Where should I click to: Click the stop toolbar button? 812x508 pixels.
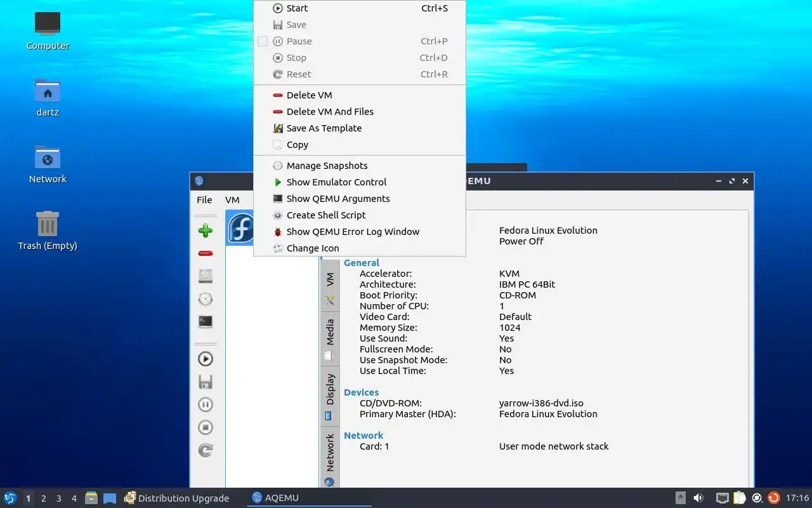(x=205, y=427)
